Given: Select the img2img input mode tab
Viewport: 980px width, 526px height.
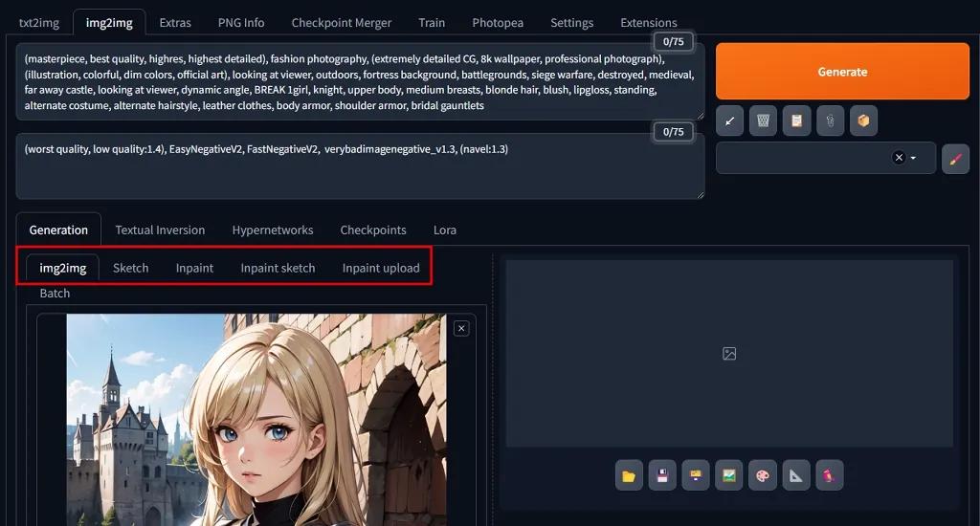Looking at the screenshot, I should (x=63, y=268).
